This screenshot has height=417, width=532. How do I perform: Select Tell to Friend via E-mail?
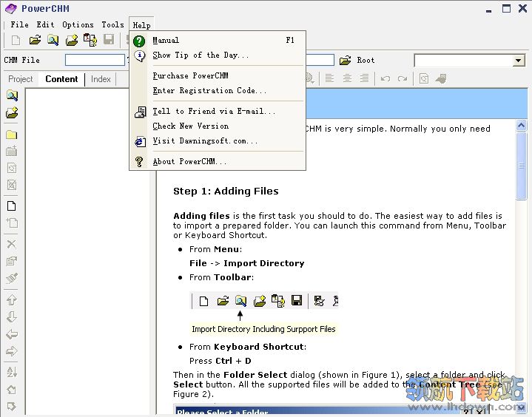218,111
